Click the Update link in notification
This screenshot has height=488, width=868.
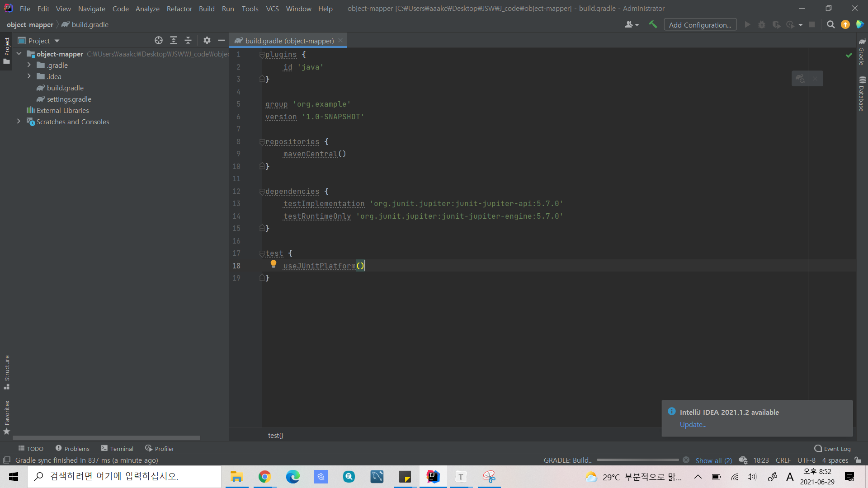[x=693, y=424]
